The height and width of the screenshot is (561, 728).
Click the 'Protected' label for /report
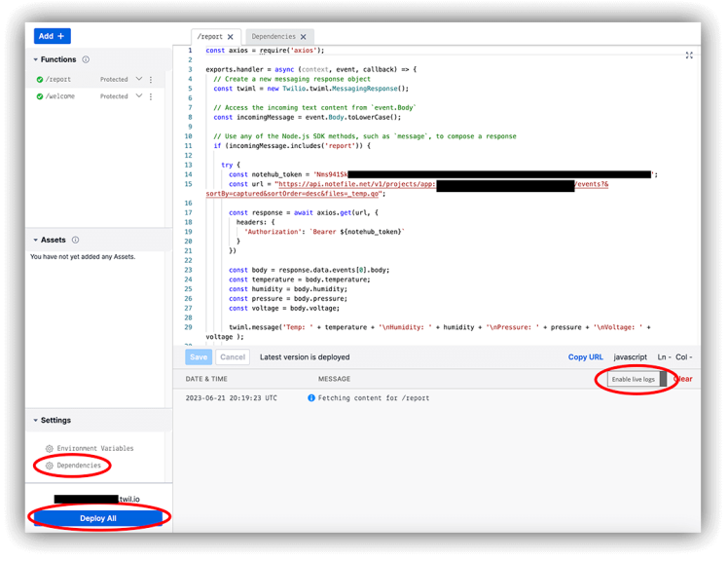coord(114,80)
